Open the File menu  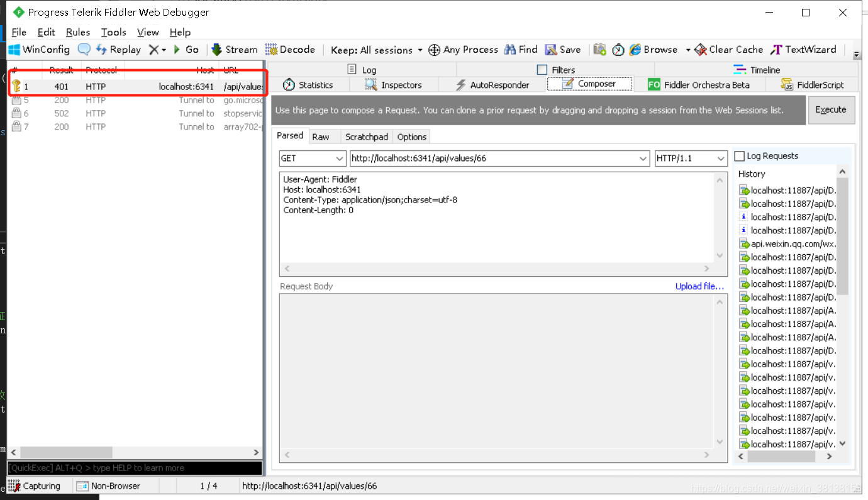(x=19, y=32)
